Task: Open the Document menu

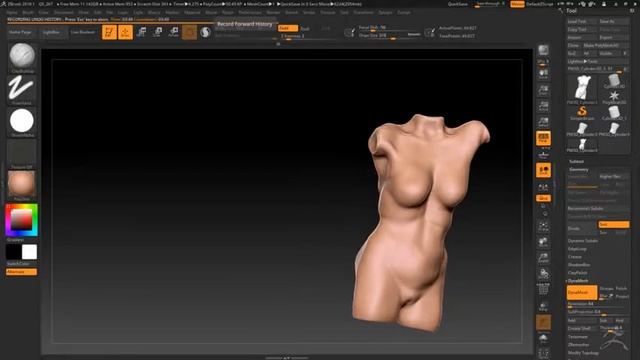Action: (64, 13)
